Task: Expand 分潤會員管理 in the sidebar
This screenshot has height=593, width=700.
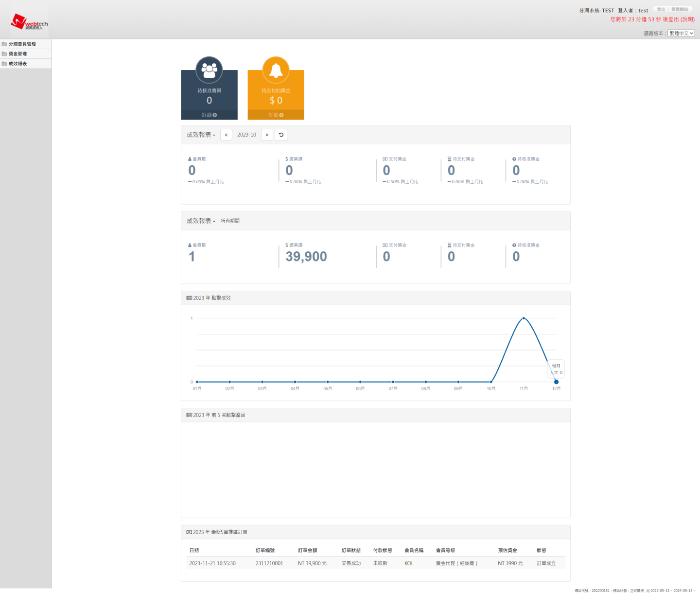Action: tap(22, 44)
